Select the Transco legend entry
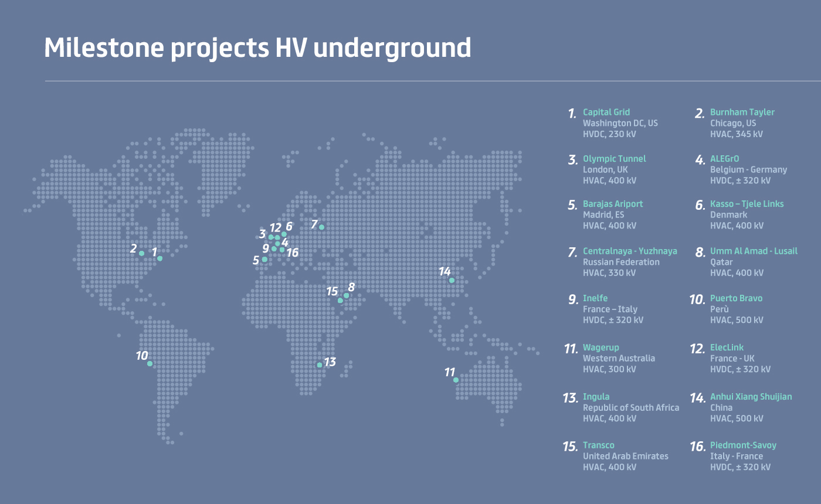Viewport: 821px width, 504px height. point(599,445)
